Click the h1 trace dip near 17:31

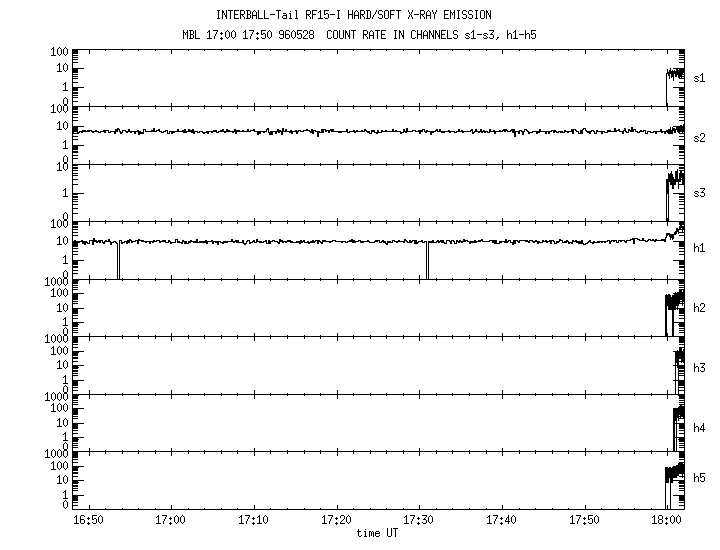[427, 260]
